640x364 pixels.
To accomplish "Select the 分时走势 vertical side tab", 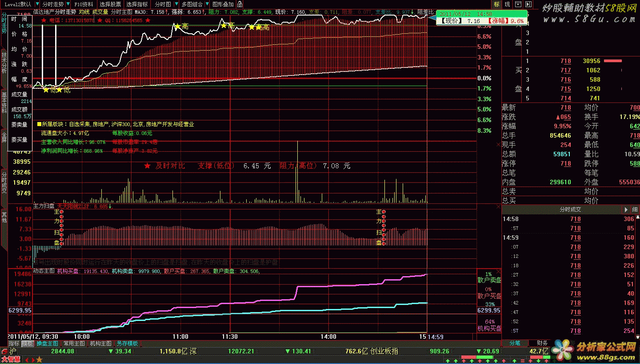I will [x=4, y=22].
